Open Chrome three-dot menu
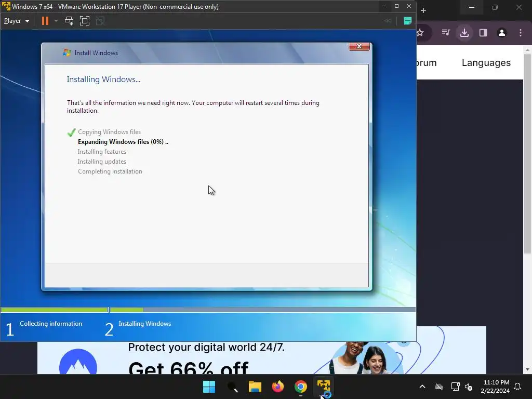 (x=521, y=33)
